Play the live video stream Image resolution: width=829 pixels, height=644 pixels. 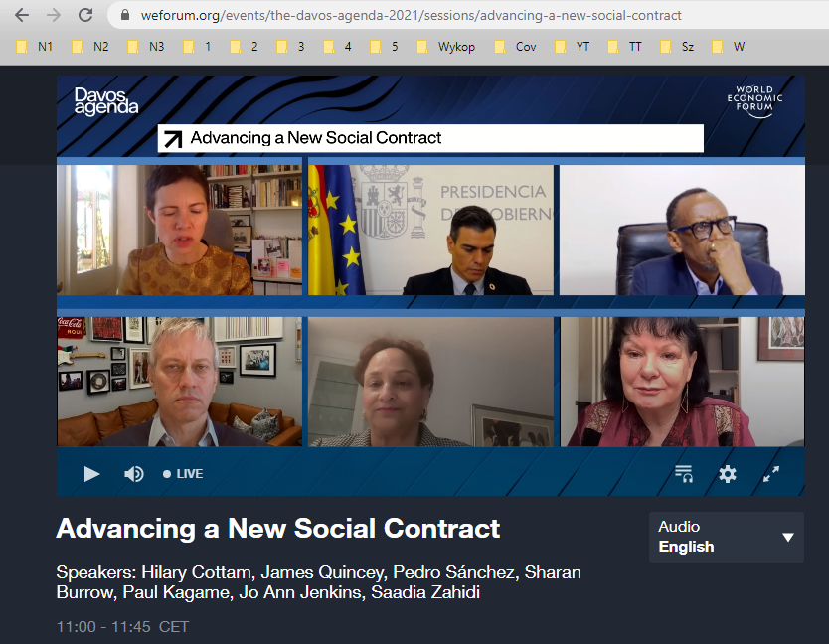coord(91,474)
